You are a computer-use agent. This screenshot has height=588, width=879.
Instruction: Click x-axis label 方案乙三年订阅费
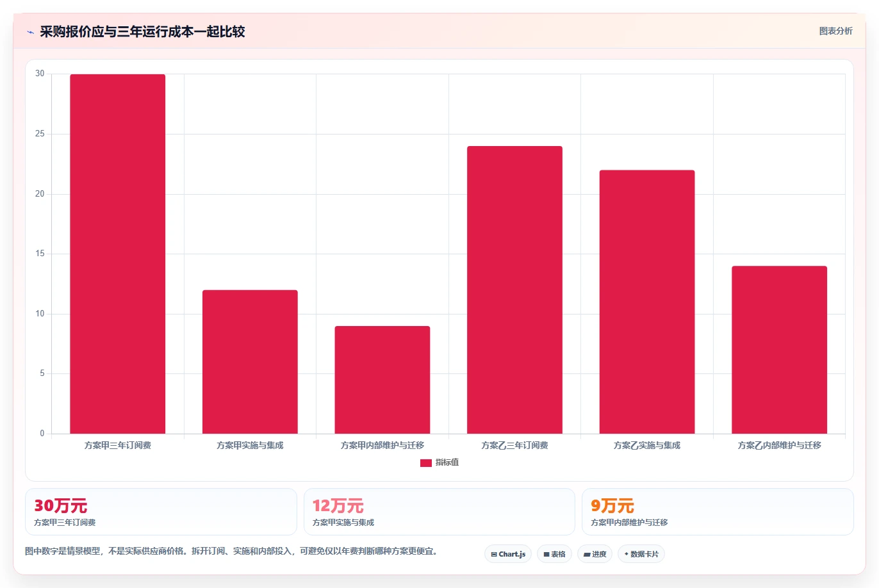pyautogui.click(x=514, y=445)
